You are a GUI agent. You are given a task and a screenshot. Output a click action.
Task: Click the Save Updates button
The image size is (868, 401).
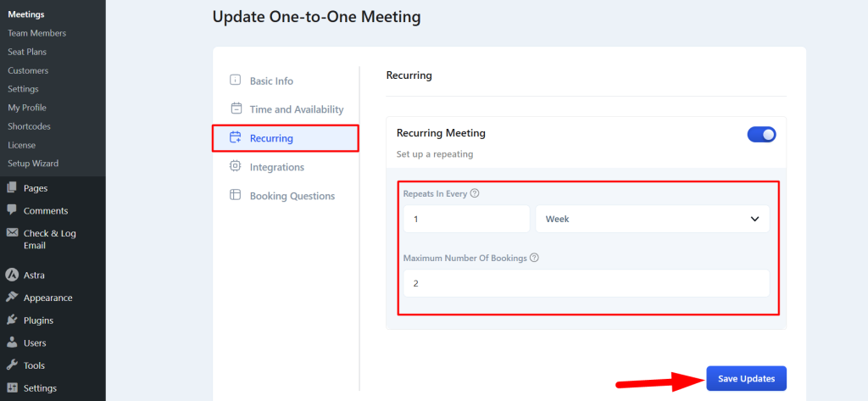pyautogui.click(x=746, y=378)
